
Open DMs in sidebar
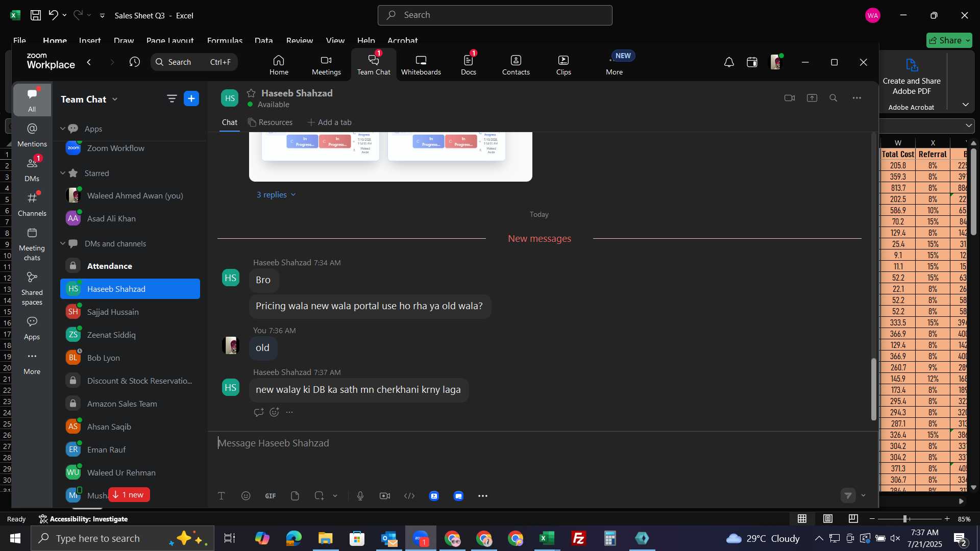(x=32, y=170)
